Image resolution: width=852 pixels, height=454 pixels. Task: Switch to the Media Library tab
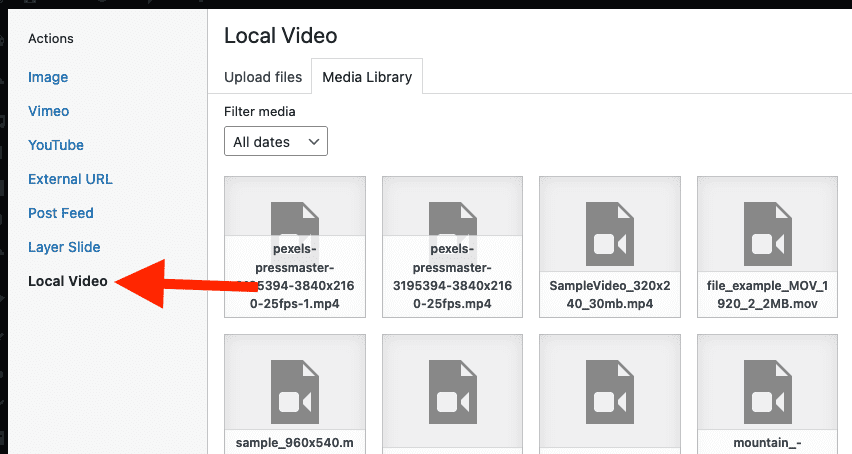[x=367, y=77]
